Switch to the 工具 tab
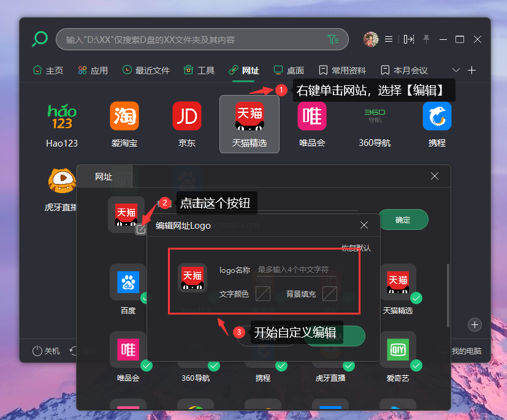Screen dimensions: 507x420 click(x=199, y=70)
